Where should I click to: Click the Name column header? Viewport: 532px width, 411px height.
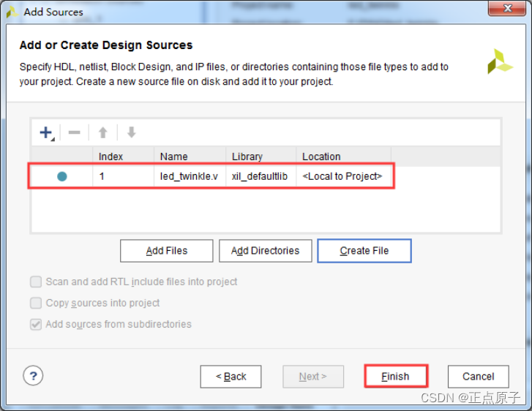(x=190, y=157)
